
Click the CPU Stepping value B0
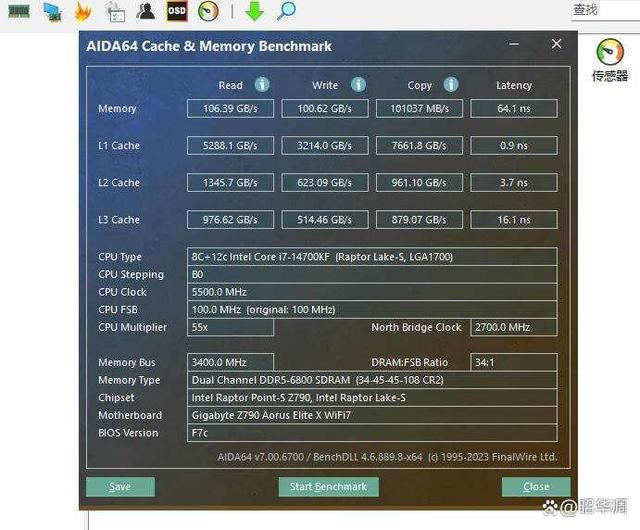click(372, 274)
